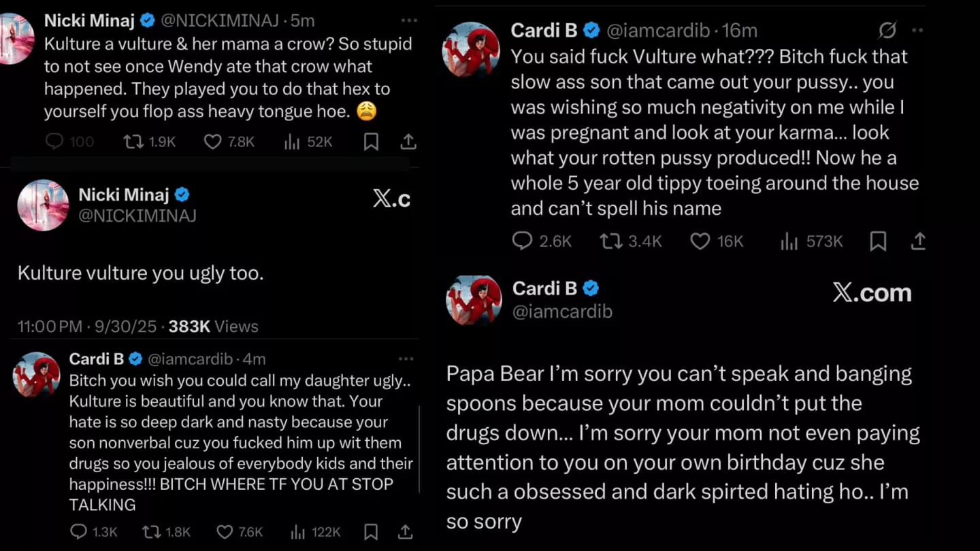
Task: Repost the tweet showing 1.9K reposts
Action: point(133,141)
